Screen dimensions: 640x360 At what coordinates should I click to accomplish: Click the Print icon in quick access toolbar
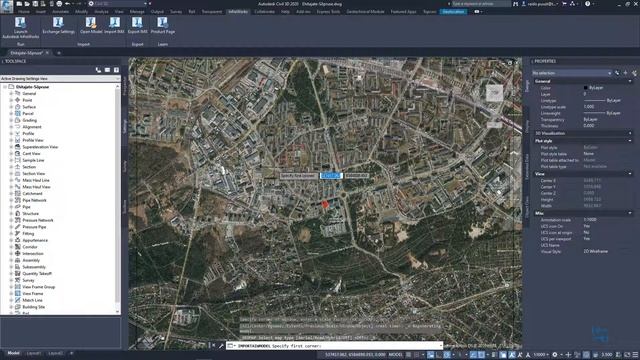click(59, 4)
